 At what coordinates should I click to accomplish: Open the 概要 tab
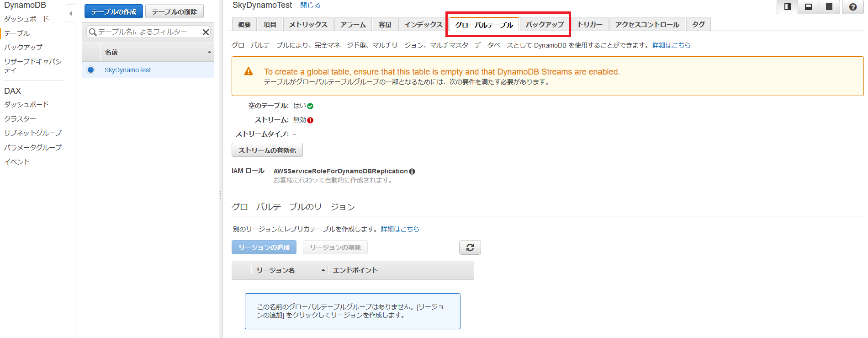[244, 24]
